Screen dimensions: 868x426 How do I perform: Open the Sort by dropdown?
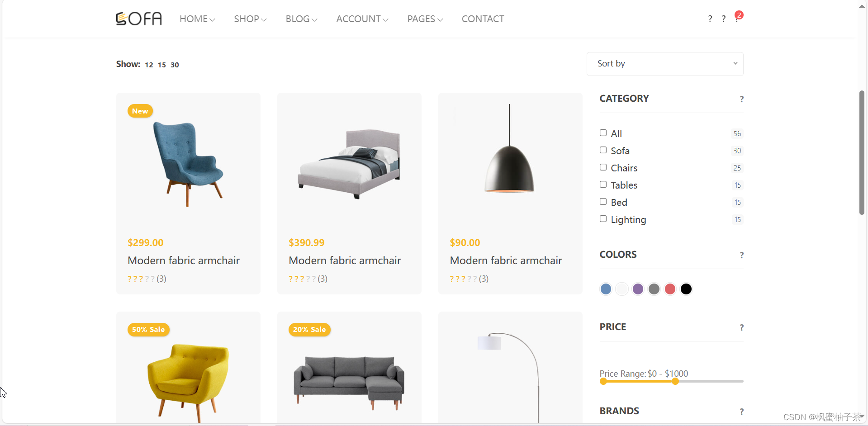click(x=665, y=64)
